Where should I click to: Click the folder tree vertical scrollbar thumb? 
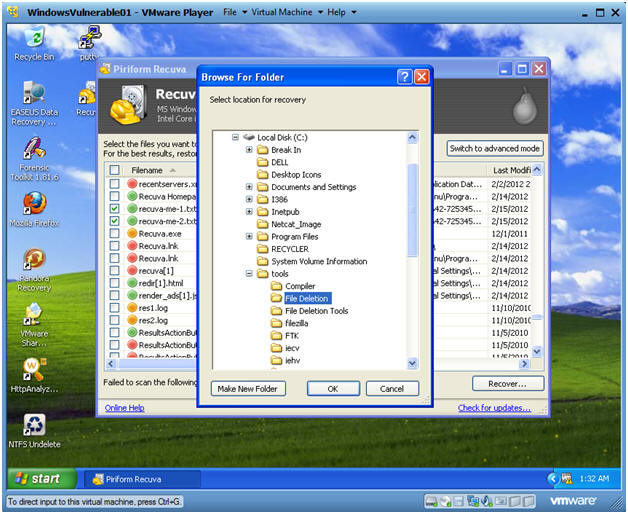(x=413, y=210)
